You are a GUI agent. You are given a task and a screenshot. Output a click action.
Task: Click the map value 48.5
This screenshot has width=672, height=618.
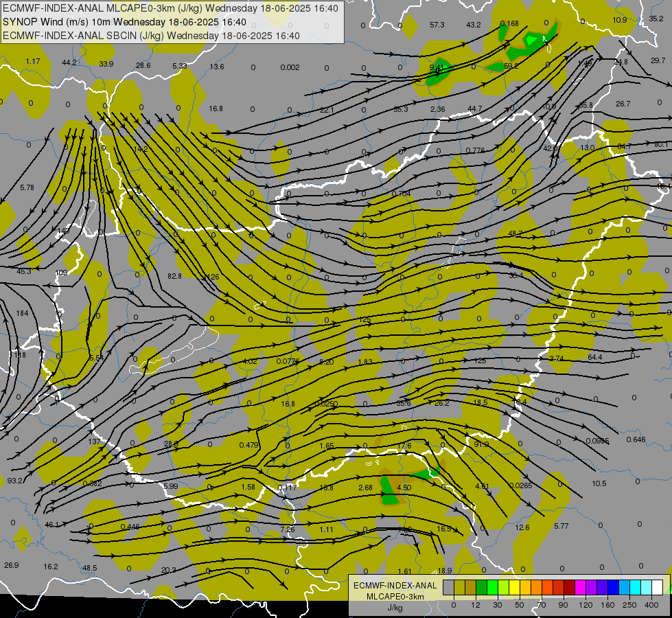tap(89, 568)
